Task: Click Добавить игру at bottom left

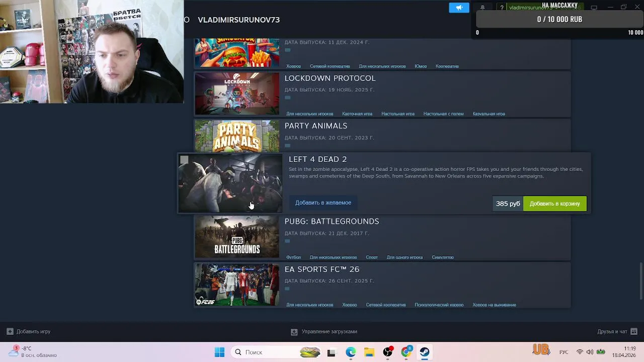Action: pyautogui.click(x=33, y=331)
